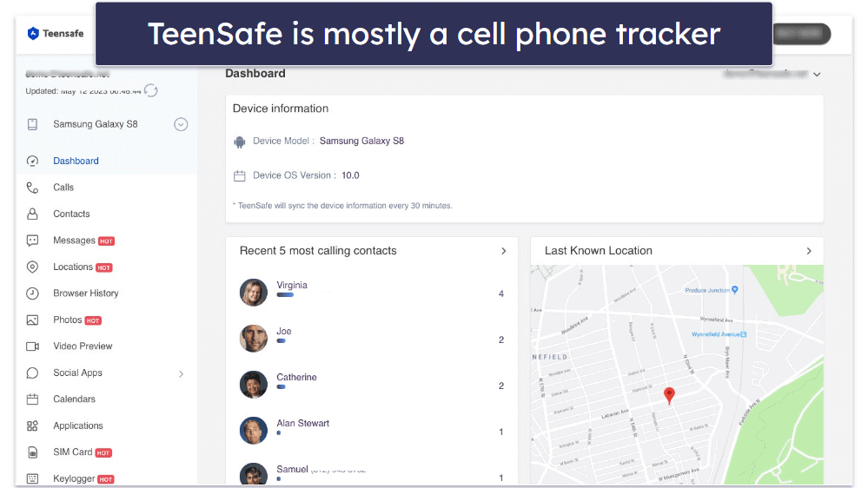
Task: Click Catherine's call count bar
Action: pyautogui.click(x=282, y=386)
